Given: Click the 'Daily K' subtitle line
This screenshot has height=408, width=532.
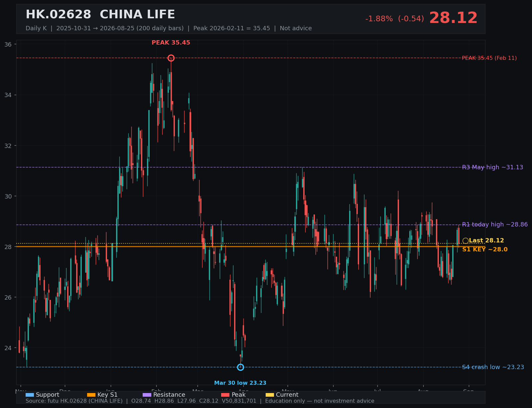Looking at the screenshot, I should click(169, 28).
